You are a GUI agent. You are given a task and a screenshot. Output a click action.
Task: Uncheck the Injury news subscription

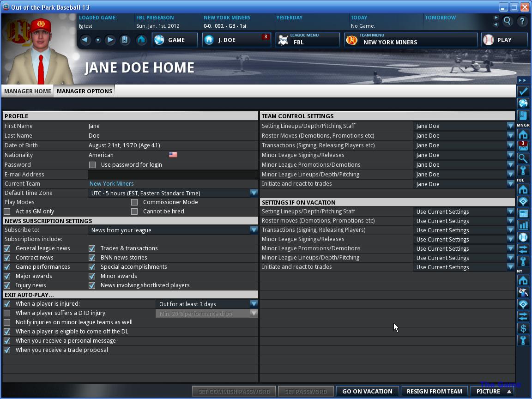7,285
